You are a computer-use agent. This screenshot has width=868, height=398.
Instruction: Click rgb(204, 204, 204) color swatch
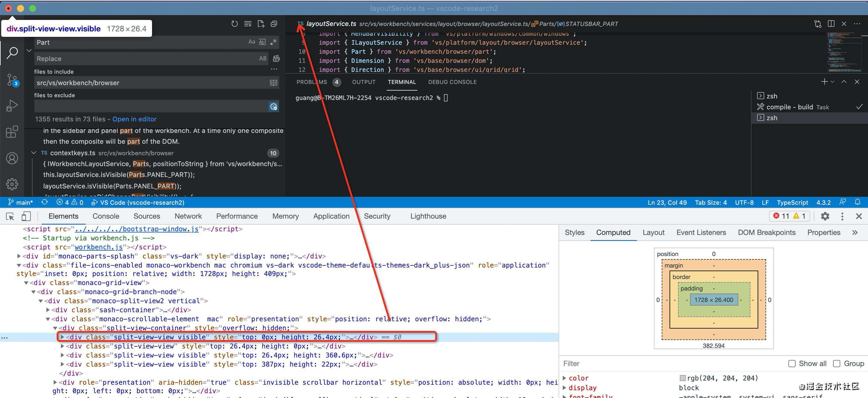tap(683, 378)
